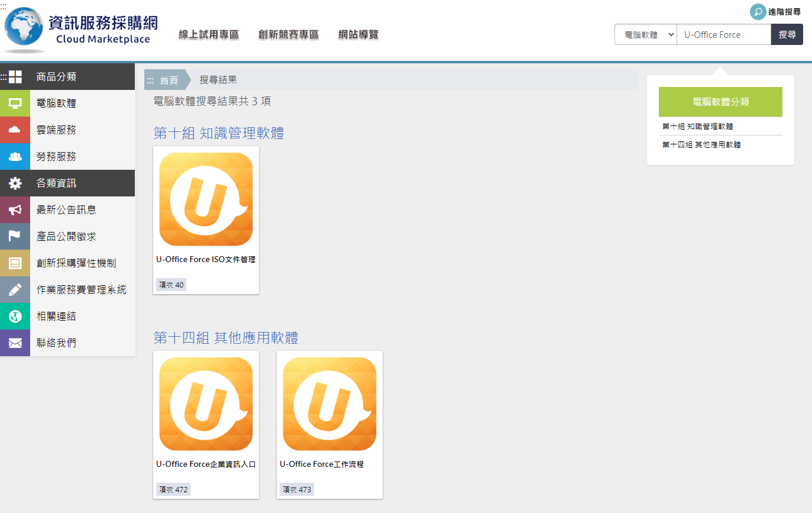
Task: Click the U-Office Force ISO文件管理 title
Action: click(206, 260)
